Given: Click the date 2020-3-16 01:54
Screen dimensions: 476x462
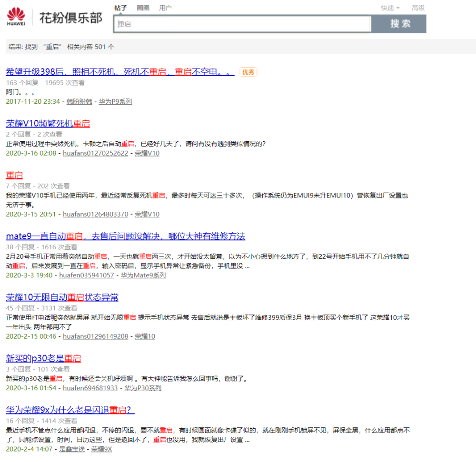Looking at the screenshot, I should [x=31, y=388].
